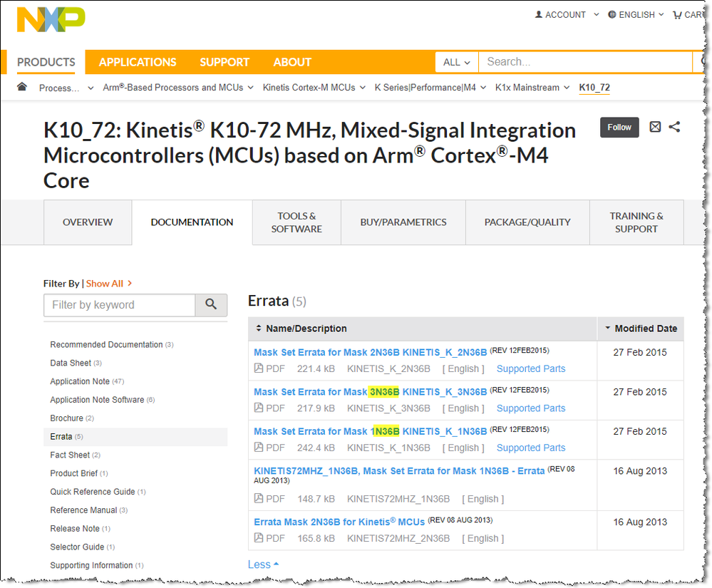The height and width of the screenshot is (588, 712).
Task: Click PDF icon for 165.8 kB errata
Action: point(259,538)
